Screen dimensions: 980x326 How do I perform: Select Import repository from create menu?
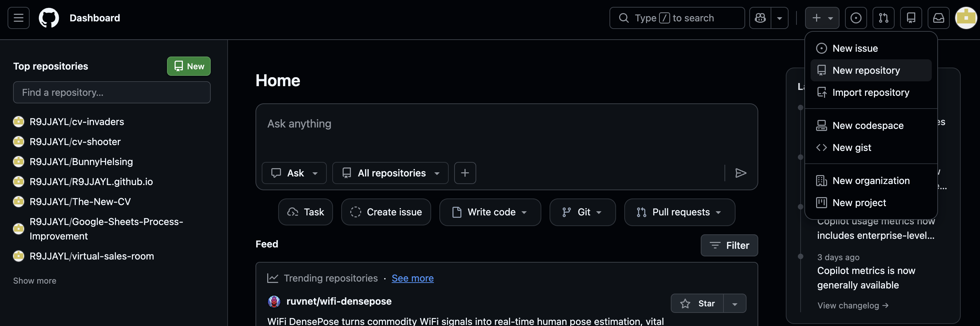871,93
